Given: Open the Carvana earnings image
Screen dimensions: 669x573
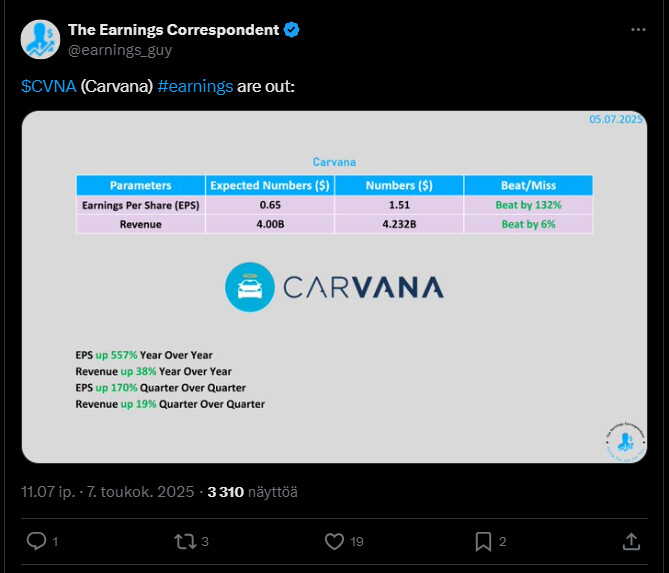Looking at the screenshot, I should click(x=334, y=286).
